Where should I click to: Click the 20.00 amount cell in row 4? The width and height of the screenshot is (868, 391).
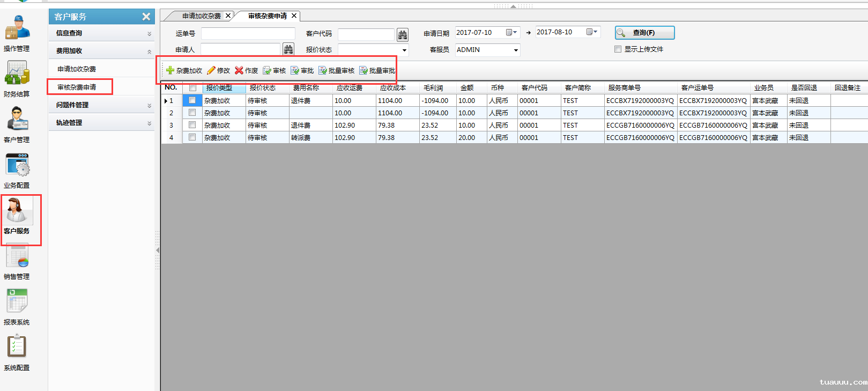tap(472, 138)
